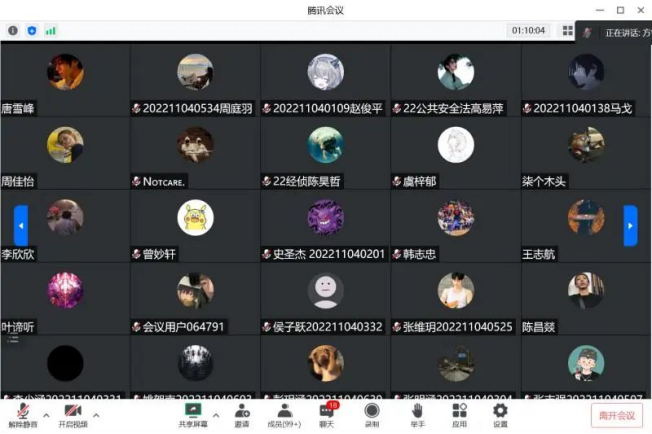The width and height of the screenshot is (652, 434).
Task: Open meeting info icon in top bar
Action: click(x=13, y=30)
